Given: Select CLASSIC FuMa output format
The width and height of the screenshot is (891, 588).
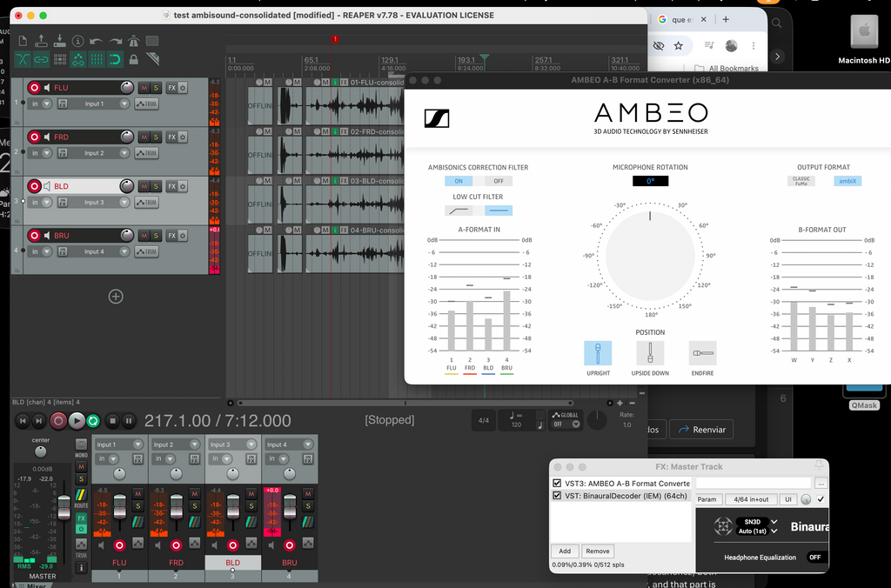Looking at the screenshot, I should pyautogui.click(x=801, y=181).
